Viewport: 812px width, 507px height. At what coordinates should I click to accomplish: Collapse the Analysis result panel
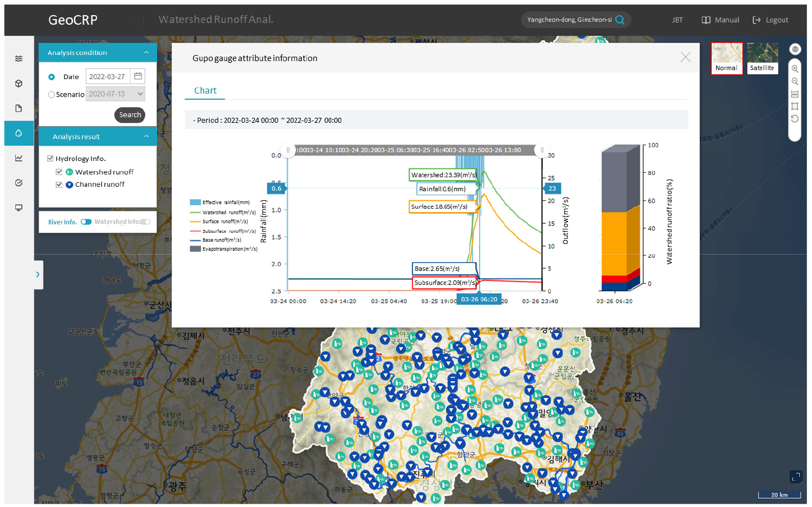click(x=146, y=136)
